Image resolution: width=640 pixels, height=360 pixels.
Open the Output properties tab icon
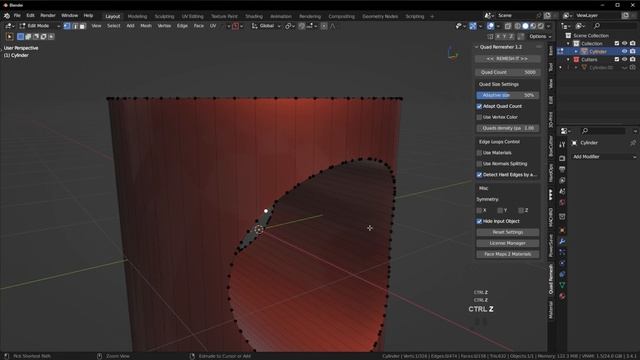coord(562,169)
